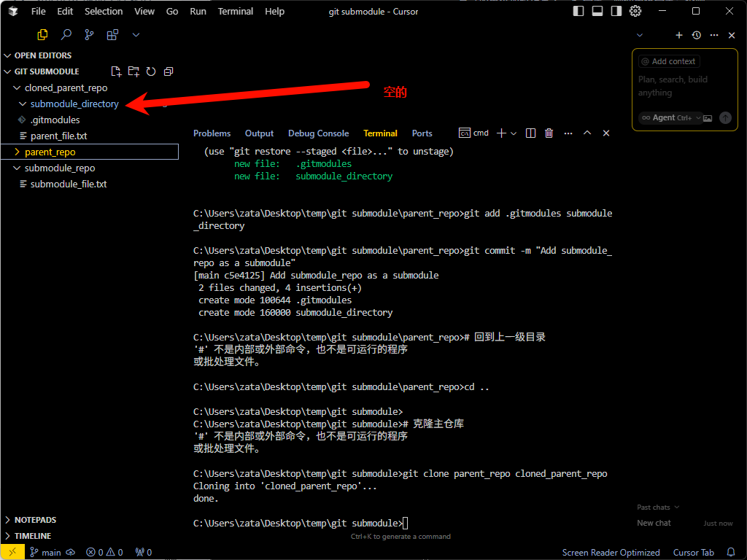This screenshot has height=560, width=747.
Task: Launch a new terminal with plus icon
Action: (x=501, y=133)
